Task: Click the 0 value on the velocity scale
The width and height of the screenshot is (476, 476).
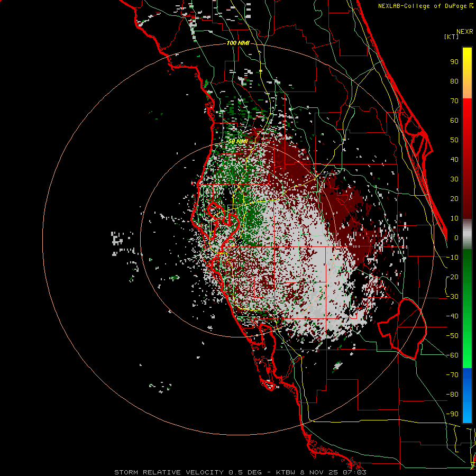Action: pyautogui.click(x=456, y=238)
